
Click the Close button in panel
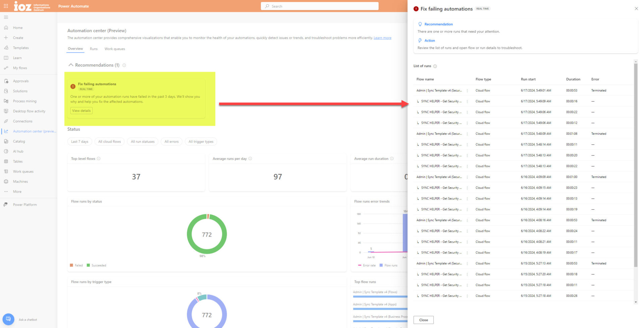pyautogui.click(x=424, y=320)
